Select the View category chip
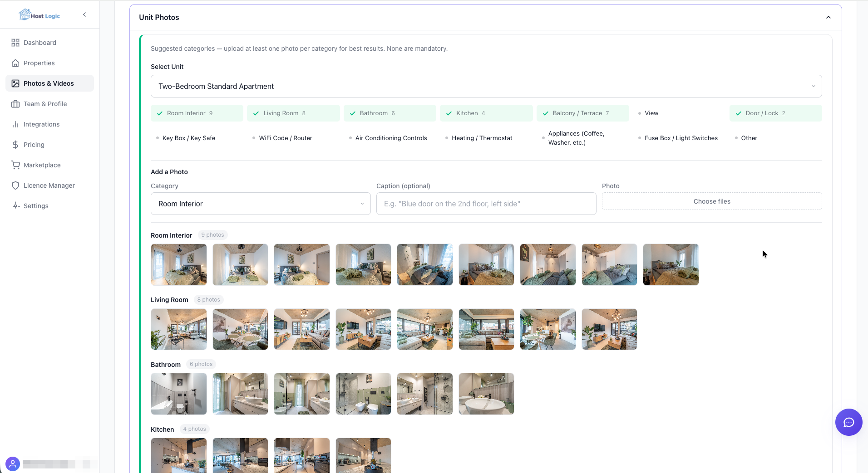 (x=679, y=113)
